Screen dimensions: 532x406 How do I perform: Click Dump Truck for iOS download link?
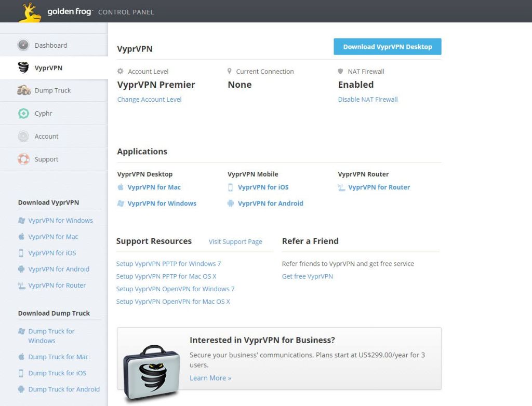[57, 373]
